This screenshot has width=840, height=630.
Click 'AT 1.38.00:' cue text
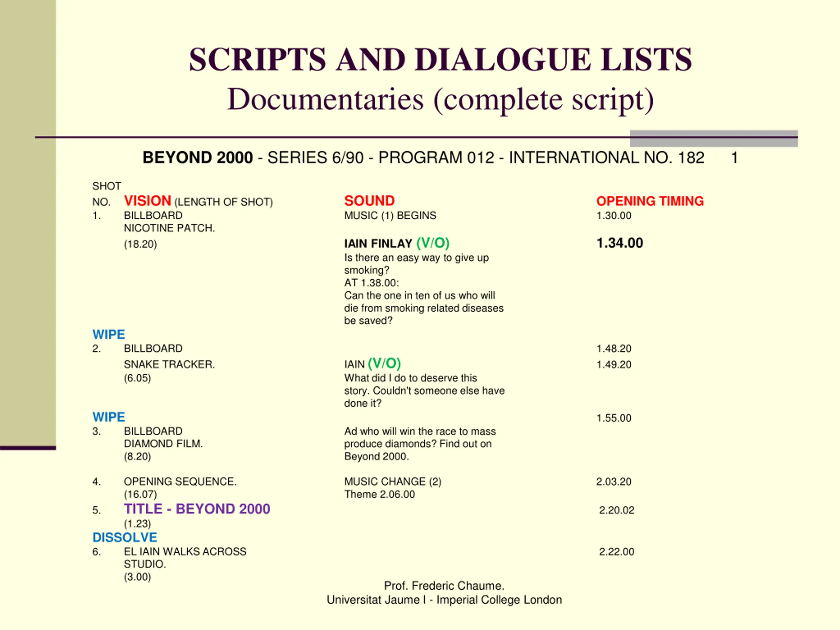[x=372, y=283]
